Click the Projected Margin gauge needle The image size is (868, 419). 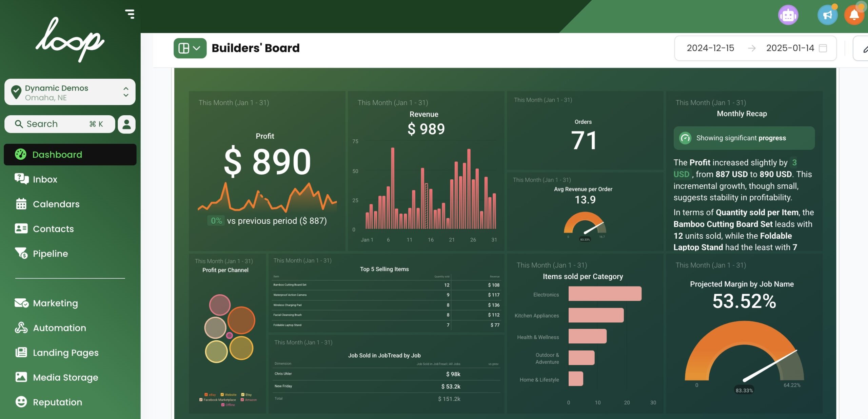pyautogui.click(x=770, y=365)
